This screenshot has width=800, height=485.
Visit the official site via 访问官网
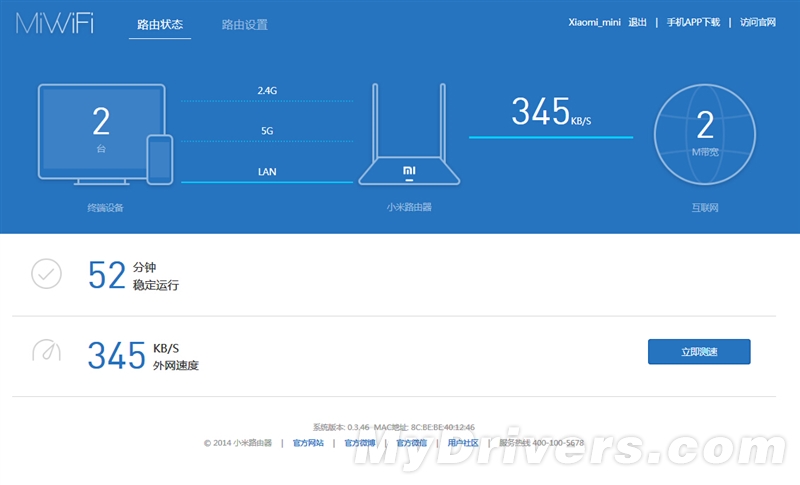758,22
